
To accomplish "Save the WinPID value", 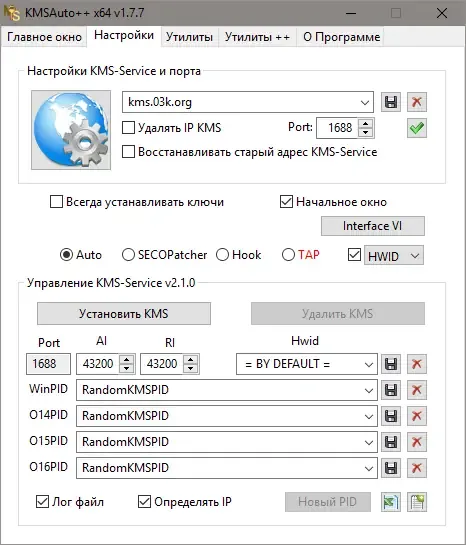I will 391,390.
